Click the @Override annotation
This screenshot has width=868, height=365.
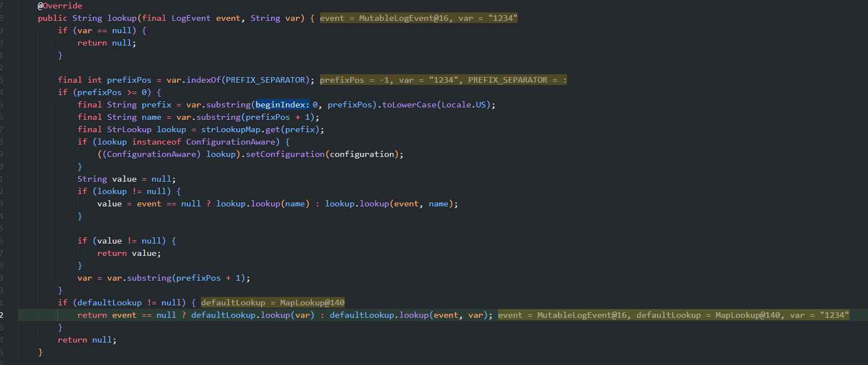coord(60,6)
